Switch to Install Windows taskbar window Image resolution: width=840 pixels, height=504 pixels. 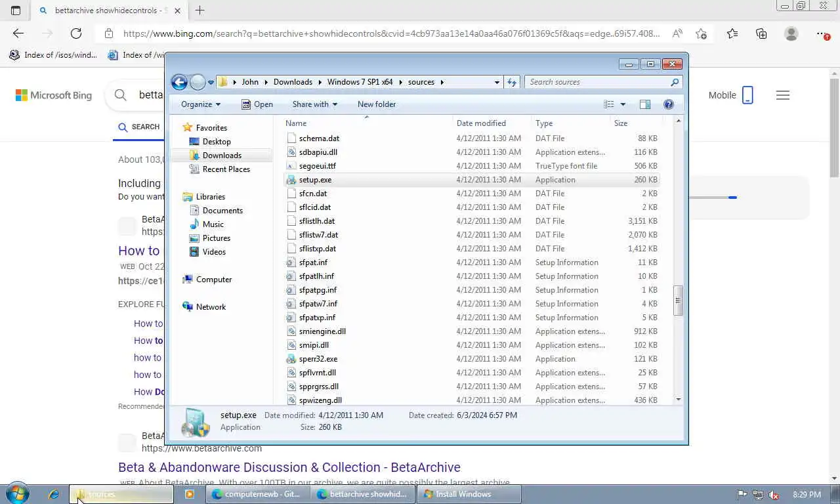469,494
